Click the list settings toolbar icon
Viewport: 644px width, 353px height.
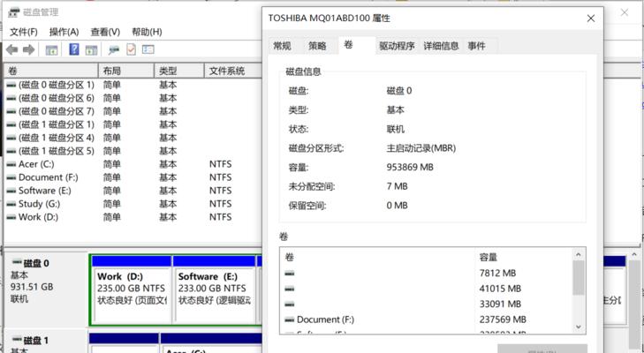(x=148, y=49)
